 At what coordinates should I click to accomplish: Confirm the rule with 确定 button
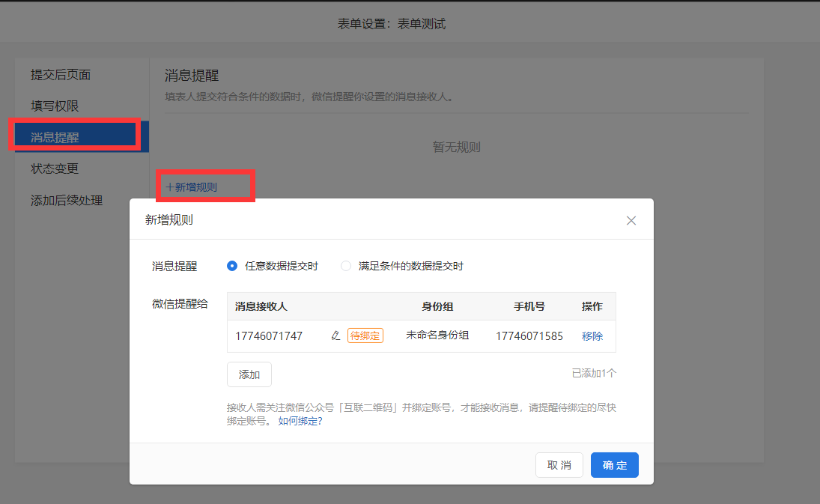(x=614, y=465)
